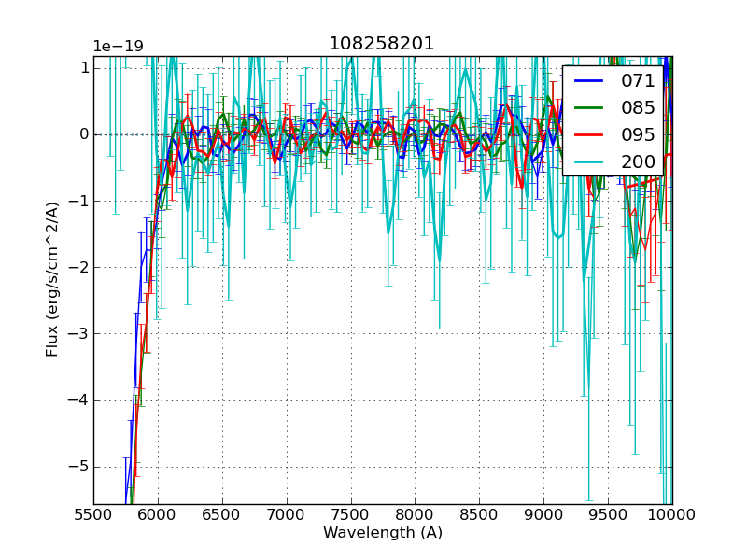Click the 0 y-axis tick label
747x560 pixels.
[84, 134]
